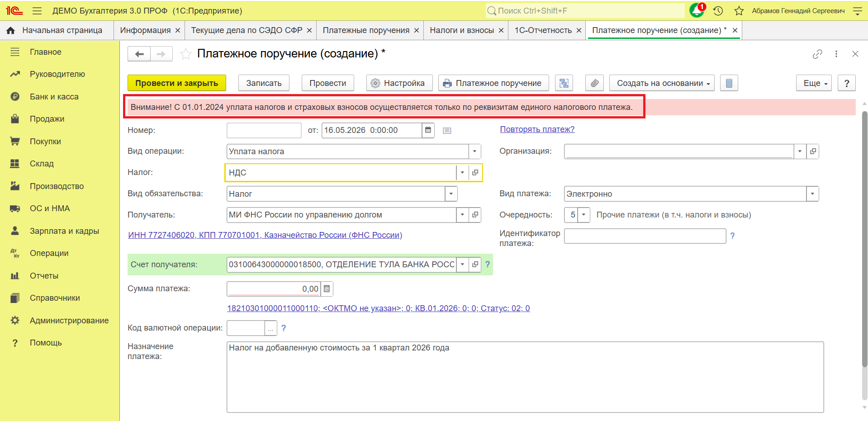Open the Администрирование section

69,321
